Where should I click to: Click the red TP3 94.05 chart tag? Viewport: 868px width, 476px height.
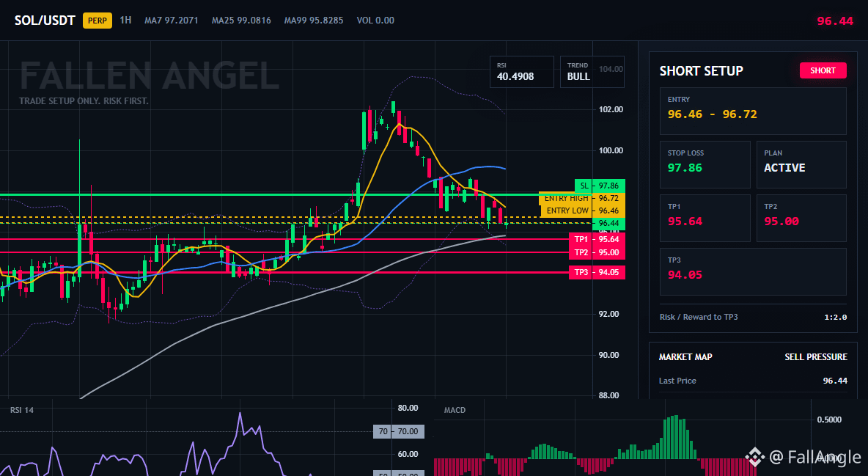point(597,272)
